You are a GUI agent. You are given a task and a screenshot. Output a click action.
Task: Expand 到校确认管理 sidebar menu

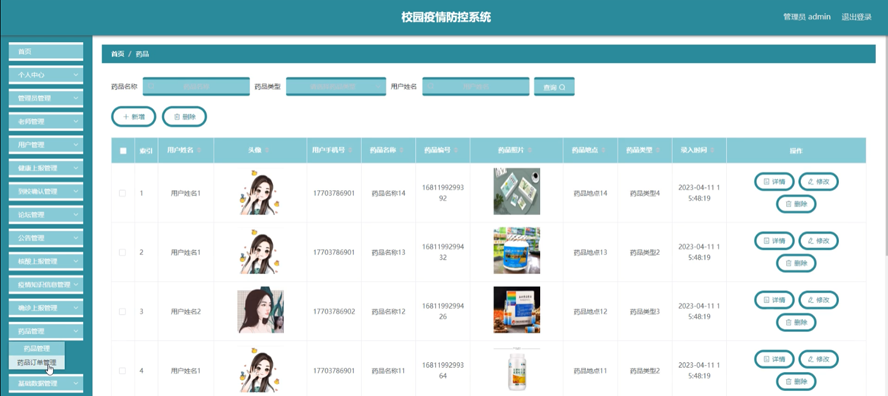pos(46,191)
